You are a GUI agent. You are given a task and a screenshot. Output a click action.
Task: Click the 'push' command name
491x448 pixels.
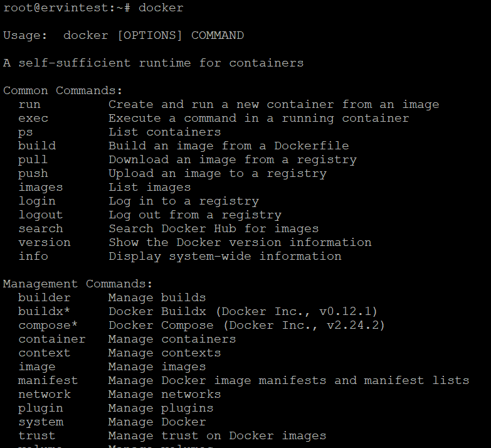33,174
